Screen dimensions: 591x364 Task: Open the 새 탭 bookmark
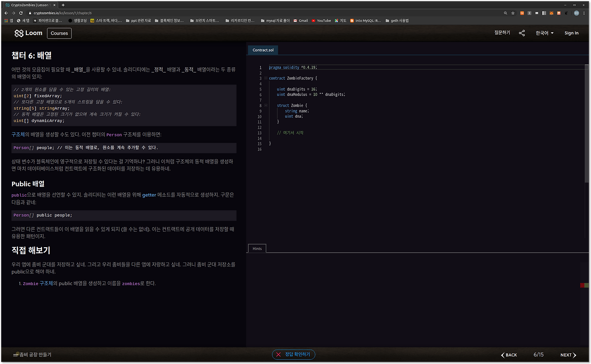[x=23, y=21]
